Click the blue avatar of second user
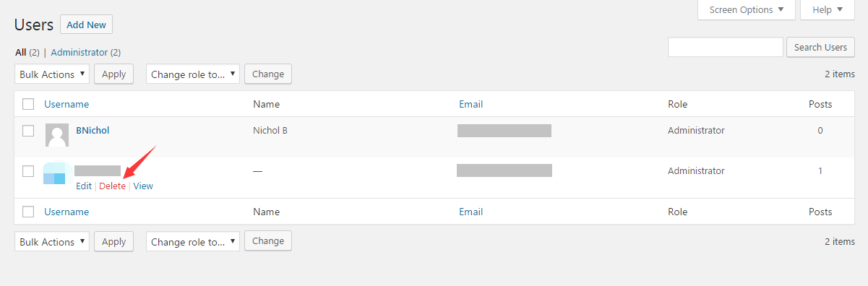The width and height of the screenshot is (868, 286). coord(55,173)
